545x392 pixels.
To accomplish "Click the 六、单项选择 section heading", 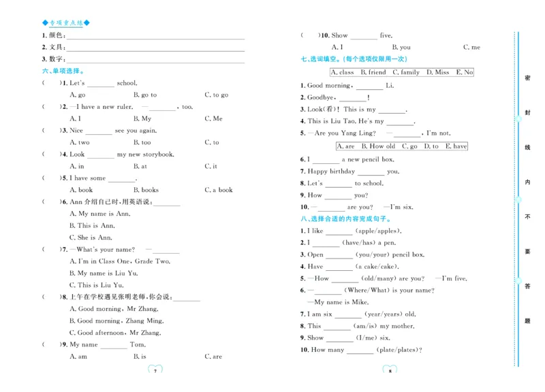I will (63, 71).
